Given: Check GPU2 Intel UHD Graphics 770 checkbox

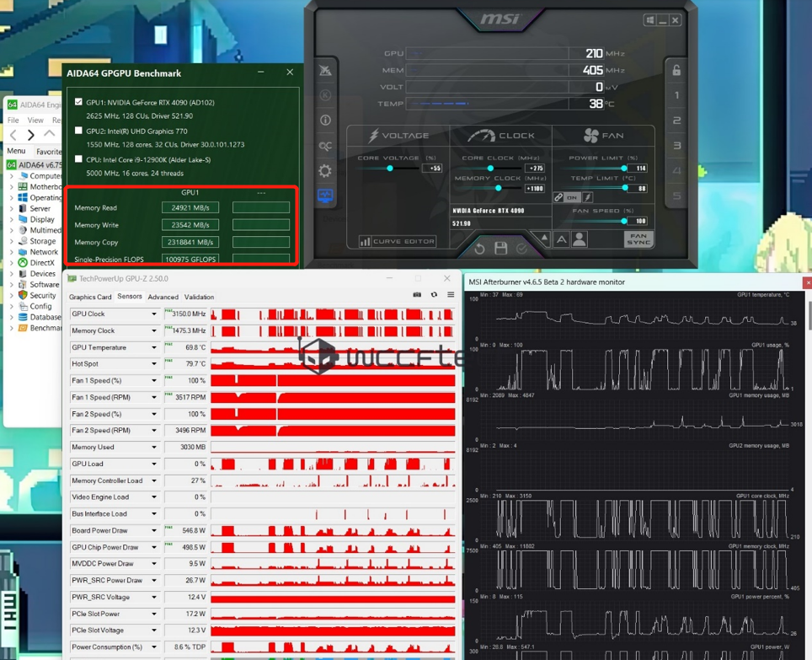Looking at the screenshot, I should click(78, 131).
